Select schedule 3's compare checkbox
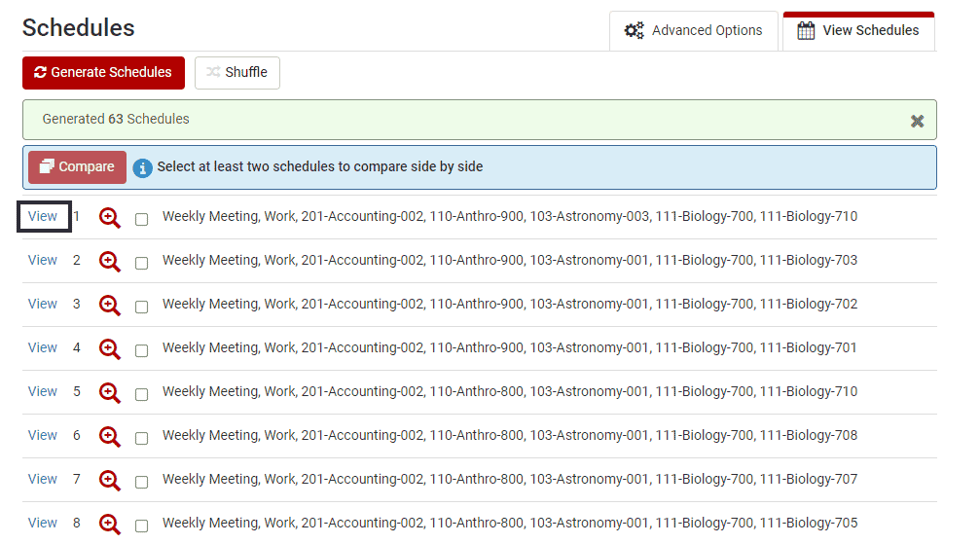980x544 pixels. [x=142, y=307]
